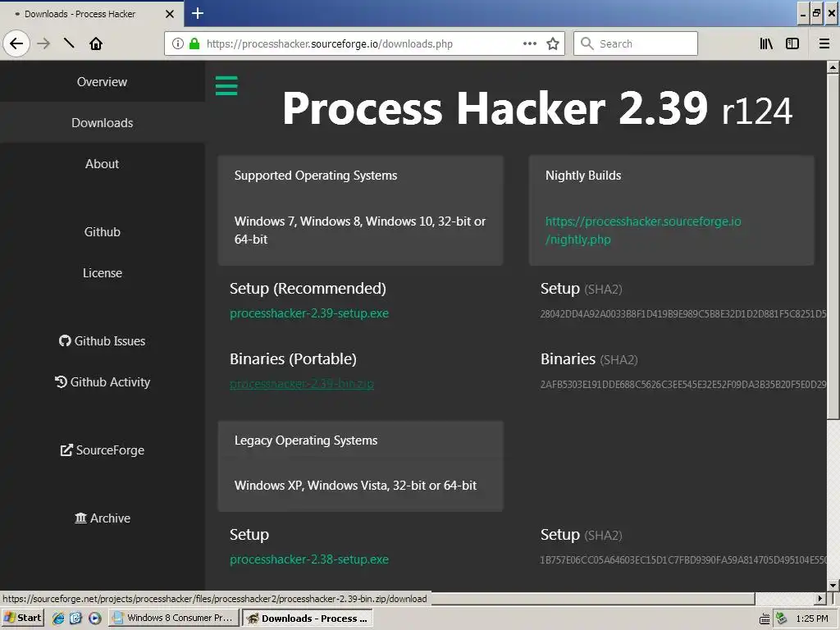Viewport: 840px width, 630px height.
Task: Show site information via the info icon
Action: [178, 43]
